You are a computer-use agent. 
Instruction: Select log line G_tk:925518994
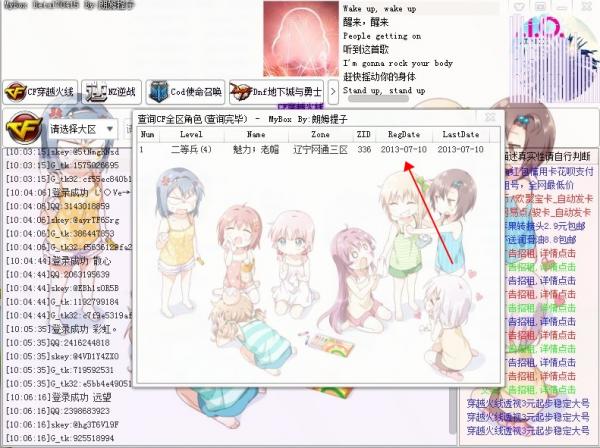(60, 438)
